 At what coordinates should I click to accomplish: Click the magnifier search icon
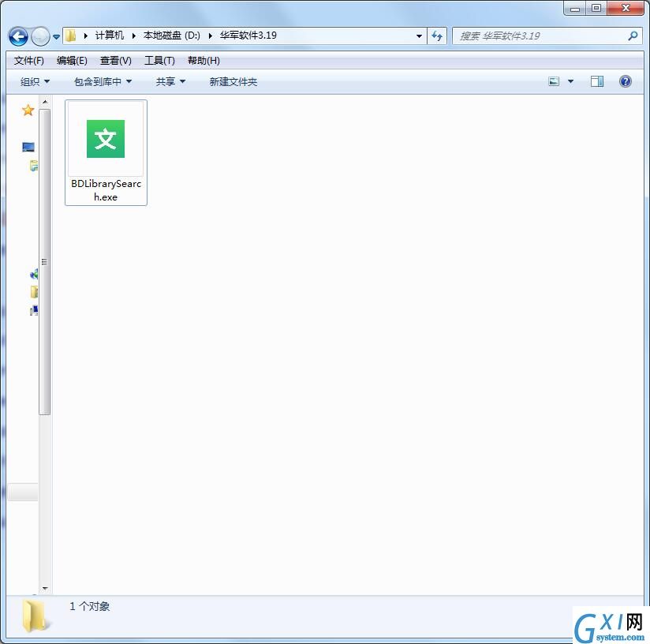click(x=633, y=36)
